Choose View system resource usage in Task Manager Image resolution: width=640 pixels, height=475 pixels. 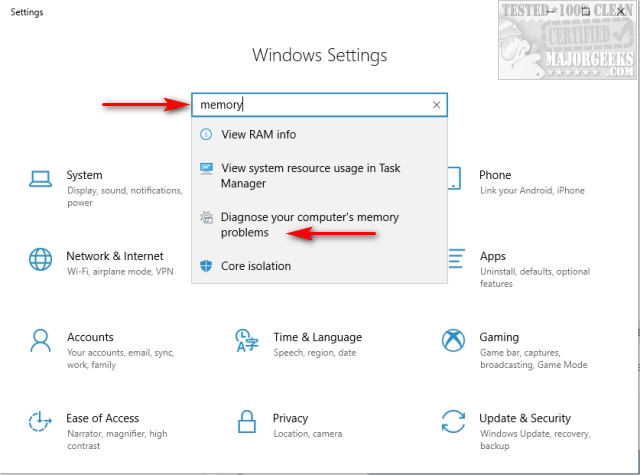point(310,176)
